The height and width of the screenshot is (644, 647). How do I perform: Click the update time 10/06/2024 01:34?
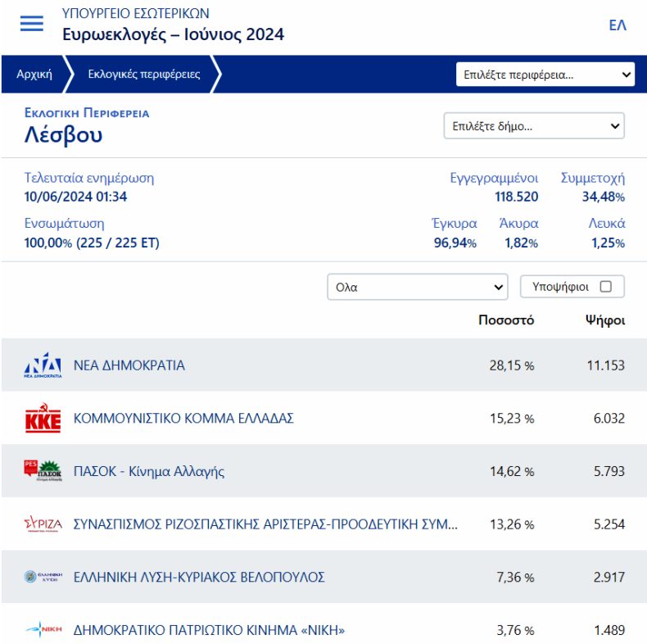[75, 197]
